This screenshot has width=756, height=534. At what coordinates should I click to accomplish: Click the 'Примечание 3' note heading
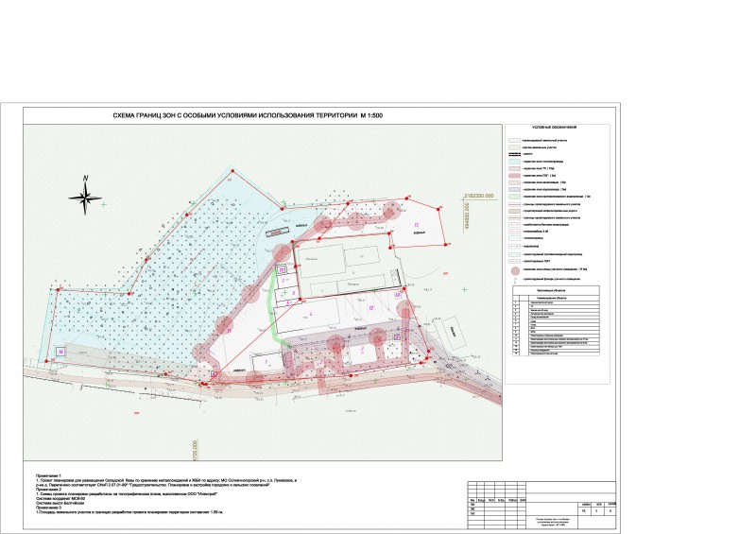coord(49,508)
